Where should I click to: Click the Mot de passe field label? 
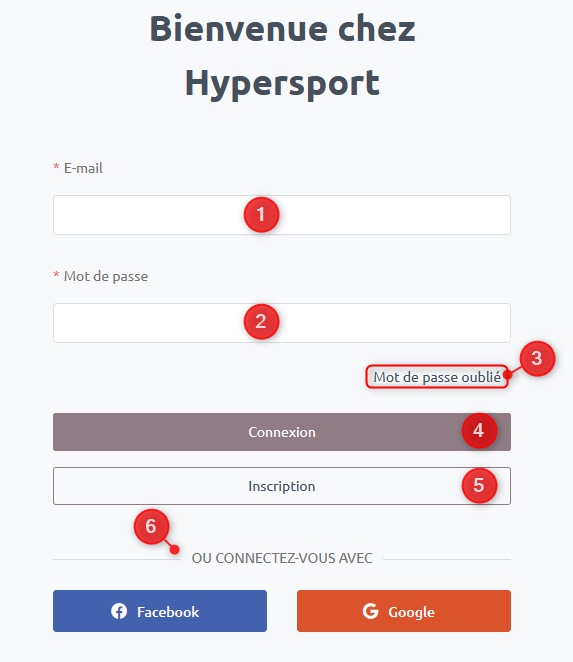(x=106, y=276)
